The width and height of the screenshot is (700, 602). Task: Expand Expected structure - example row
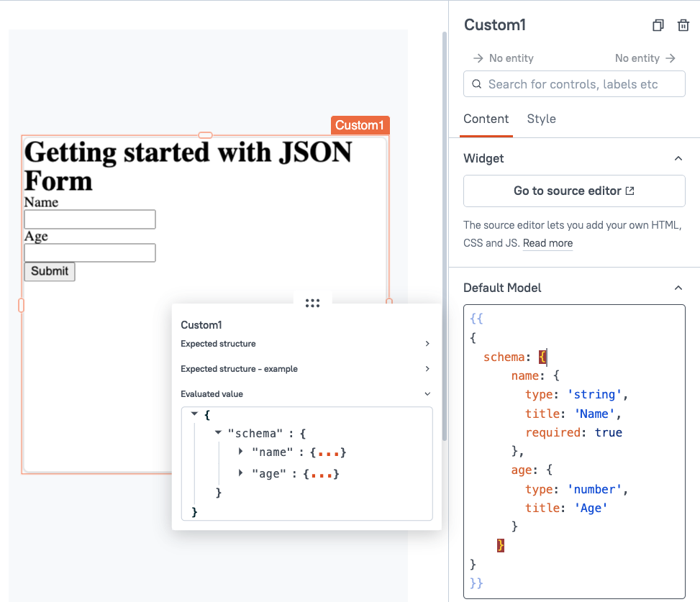[x=427, y=369]
